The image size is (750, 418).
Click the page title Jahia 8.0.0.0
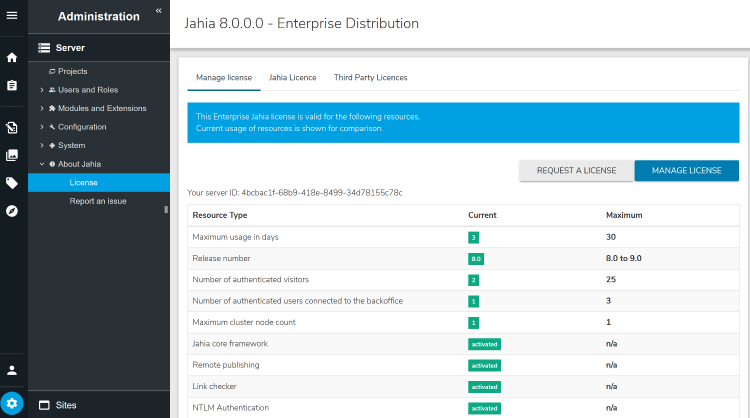click(302, 23)
